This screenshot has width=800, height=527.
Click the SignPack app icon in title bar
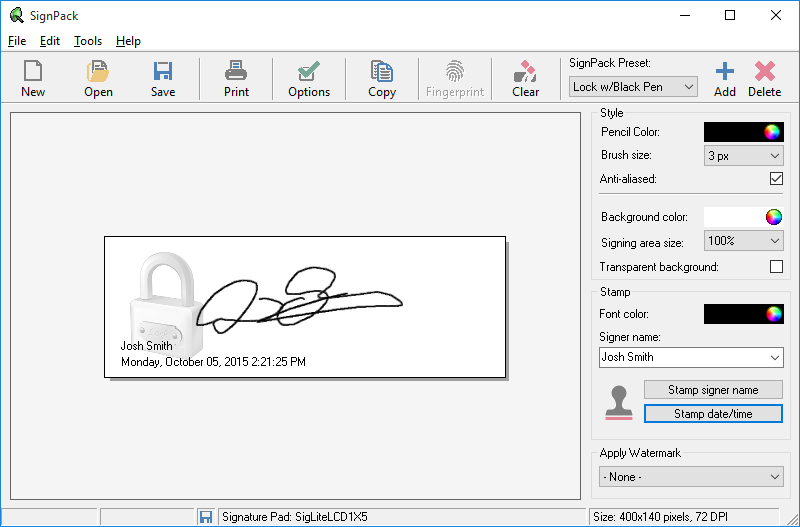[16, 15]
